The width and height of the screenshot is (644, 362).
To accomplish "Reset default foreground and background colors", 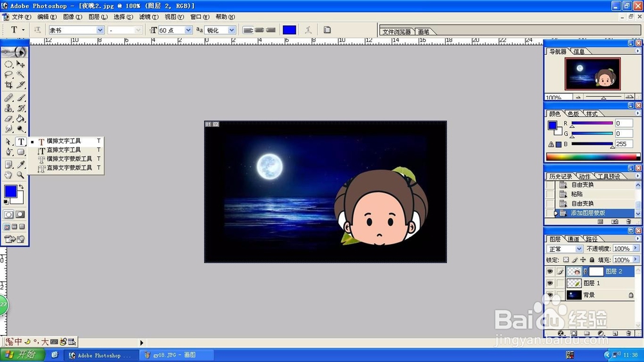I will [6, 202].
